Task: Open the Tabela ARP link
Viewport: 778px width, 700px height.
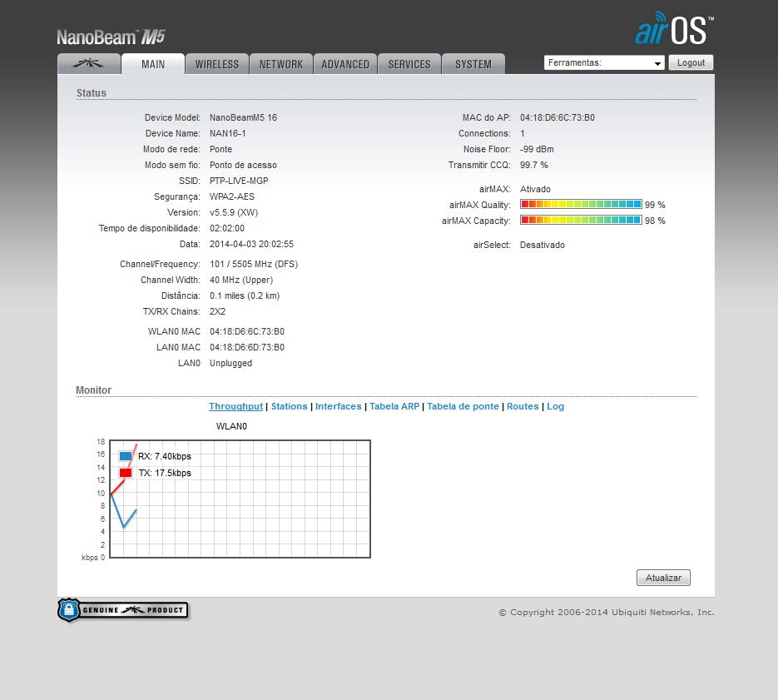Action: [394, 406]
